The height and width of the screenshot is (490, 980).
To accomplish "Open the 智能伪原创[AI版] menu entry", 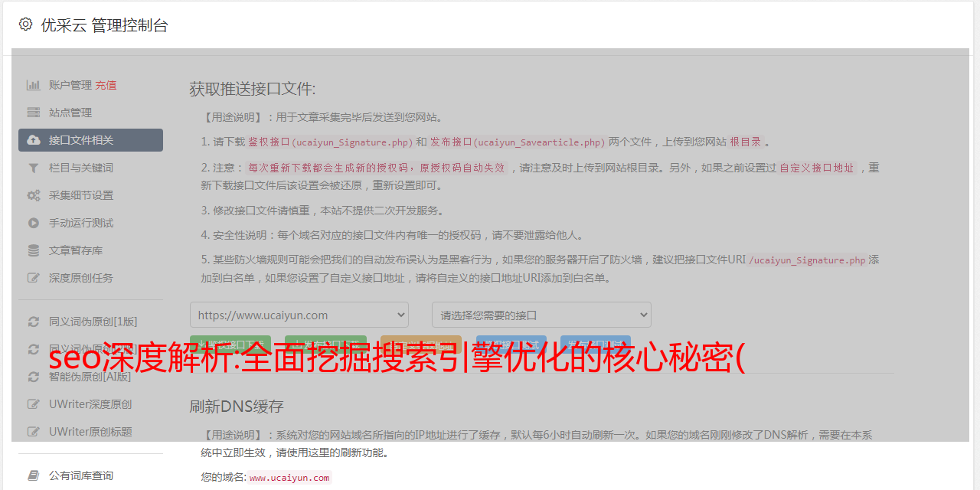I will click(x=90, y=377).
